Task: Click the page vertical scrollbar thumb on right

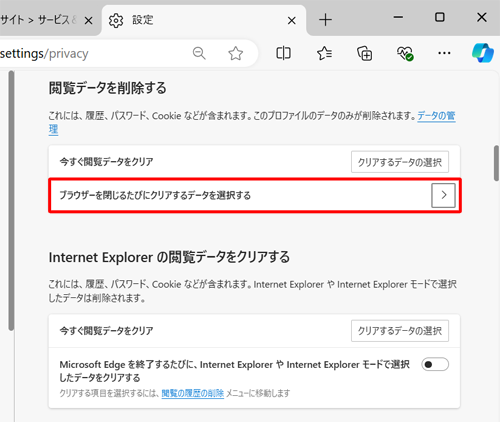Action: click(496, 163)
